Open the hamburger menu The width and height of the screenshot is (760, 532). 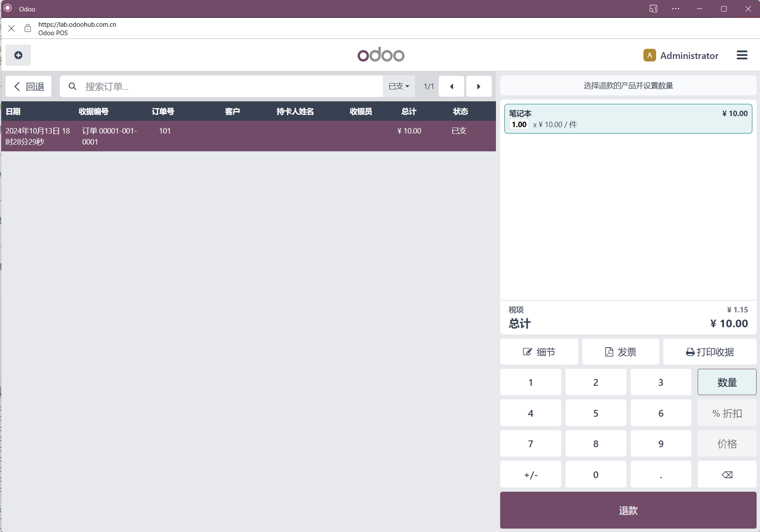[x=742, y=55]
